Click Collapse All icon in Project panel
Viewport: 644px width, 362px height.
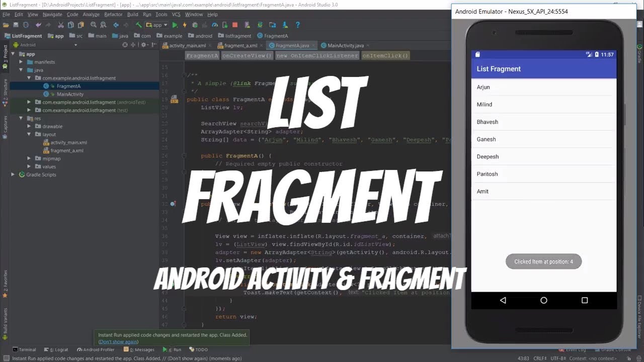(133, 45)
